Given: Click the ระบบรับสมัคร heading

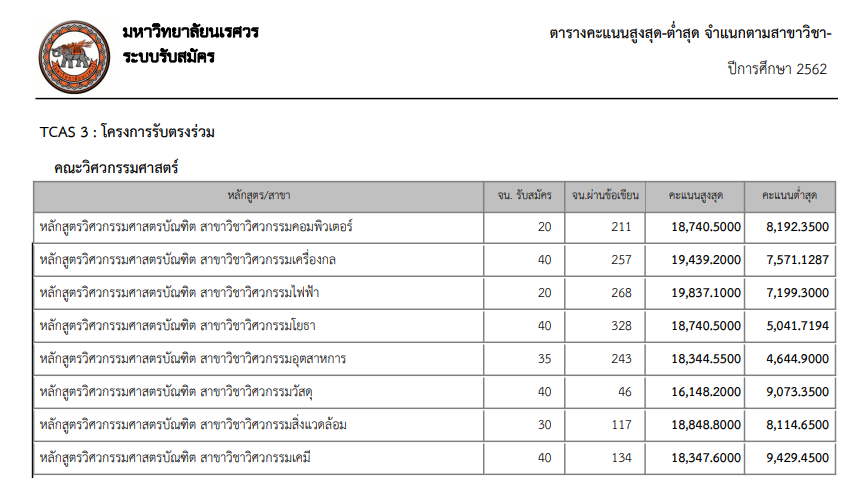Looking at the screenshot, I should (168, 56).
